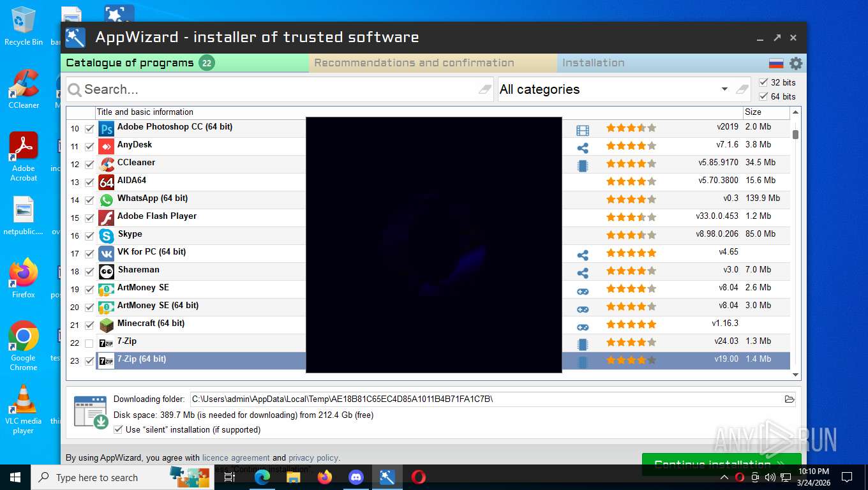Select the WhatsApp size 139.9 Mb text
This screenshot has width=868, height=490.
click(763, 198)
